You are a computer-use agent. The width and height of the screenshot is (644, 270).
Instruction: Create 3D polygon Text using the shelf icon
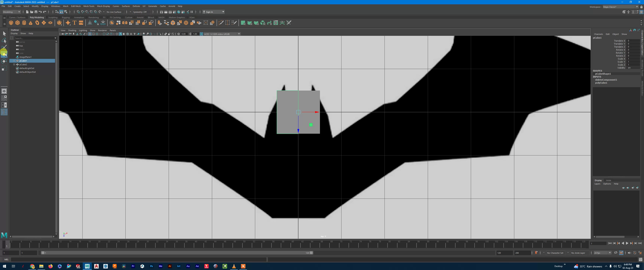pos(74,23)
